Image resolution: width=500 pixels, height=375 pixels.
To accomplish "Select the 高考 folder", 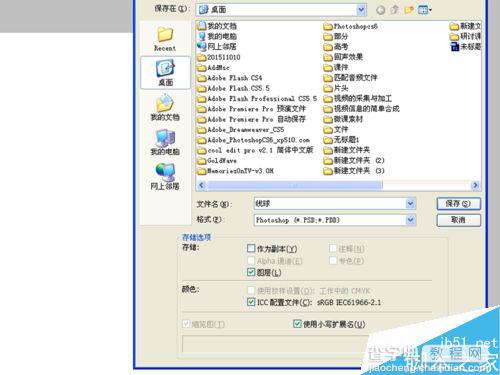I will pos(336,47).
